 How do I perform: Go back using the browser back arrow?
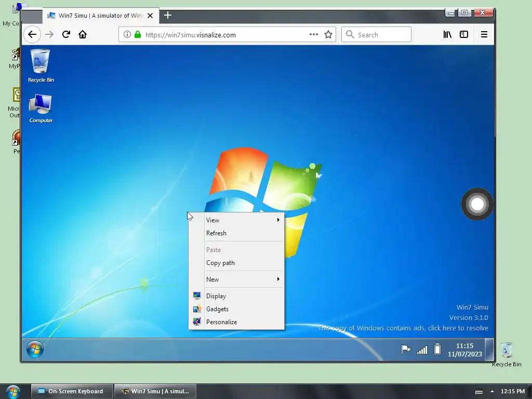(32, 34)
